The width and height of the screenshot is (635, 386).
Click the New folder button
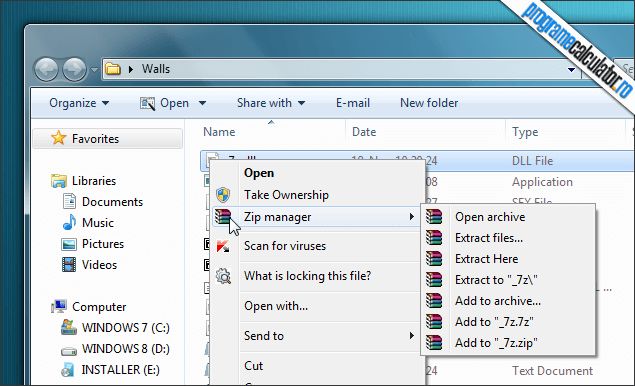(x=429, y=103)
